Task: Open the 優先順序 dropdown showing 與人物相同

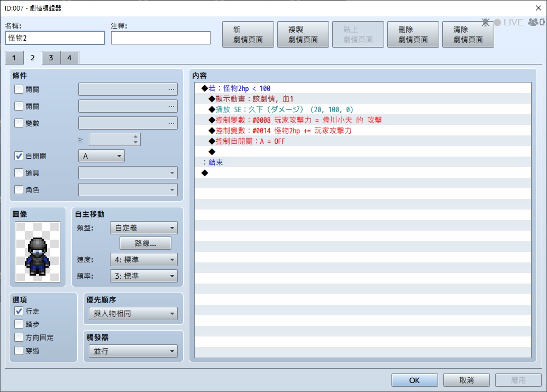Action: pos(133,314)
